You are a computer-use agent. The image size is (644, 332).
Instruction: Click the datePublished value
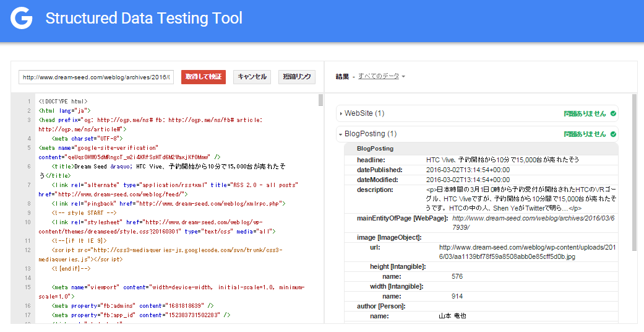click(x=468, y=170)
